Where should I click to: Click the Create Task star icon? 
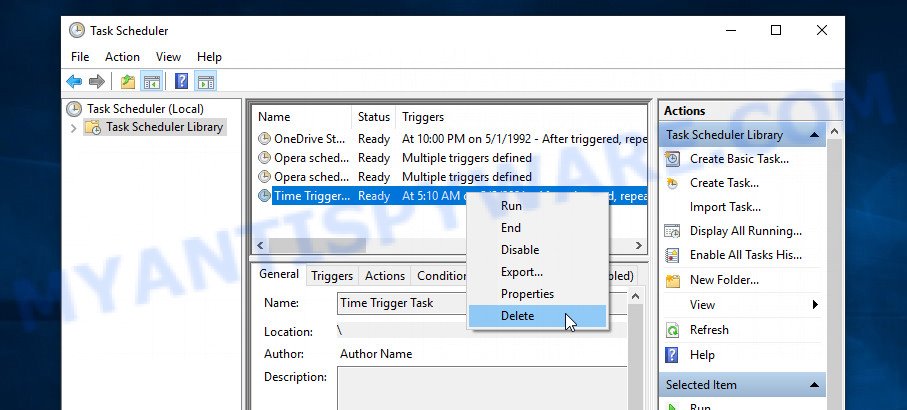pyautogui.click(x=672, y=183)
